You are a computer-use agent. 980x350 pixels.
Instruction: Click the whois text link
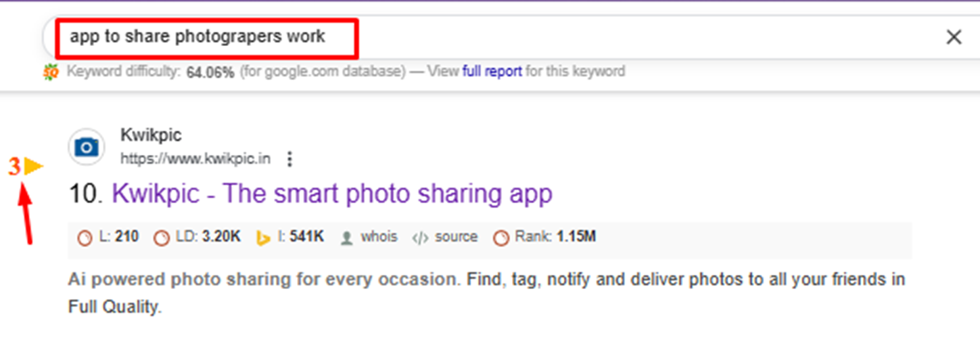point(379,237)
